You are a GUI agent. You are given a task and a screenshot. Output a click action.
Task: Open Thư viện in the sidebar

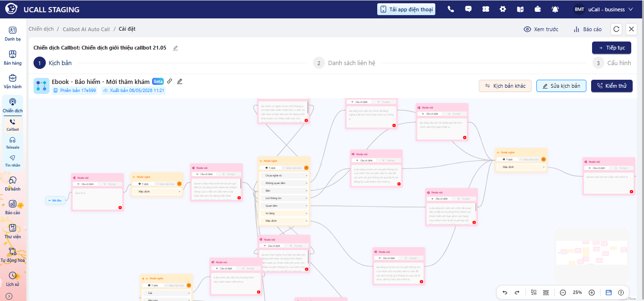[x=13, y=231]
